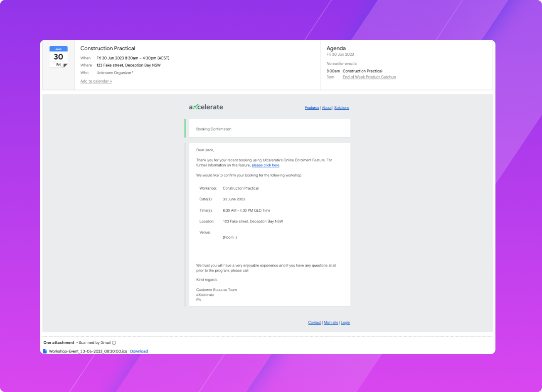The height and width of the screenshot is (392, 542).
Task: Click the aXcelerate logo in email header
Action: tap(206, 107)
